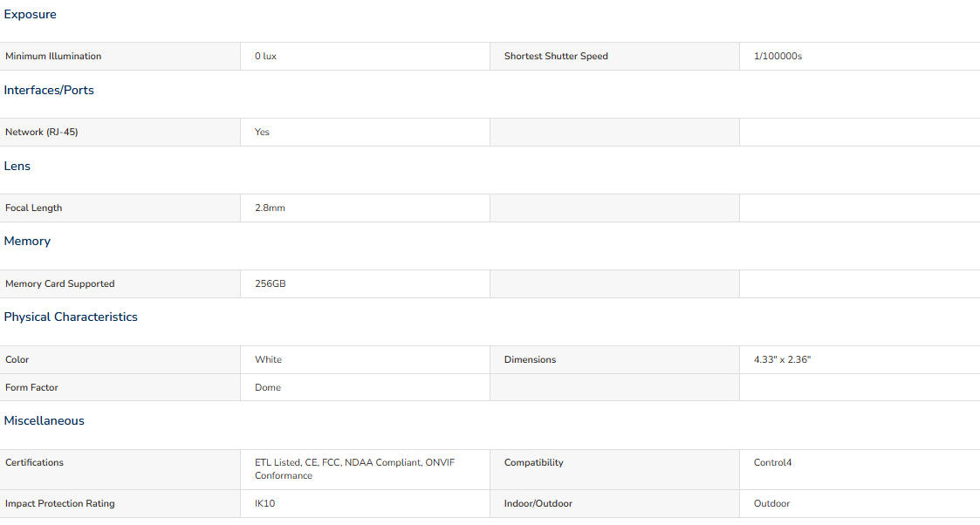
Task: Click the Interfaces/Ports section heading
Action: point(49,90)
